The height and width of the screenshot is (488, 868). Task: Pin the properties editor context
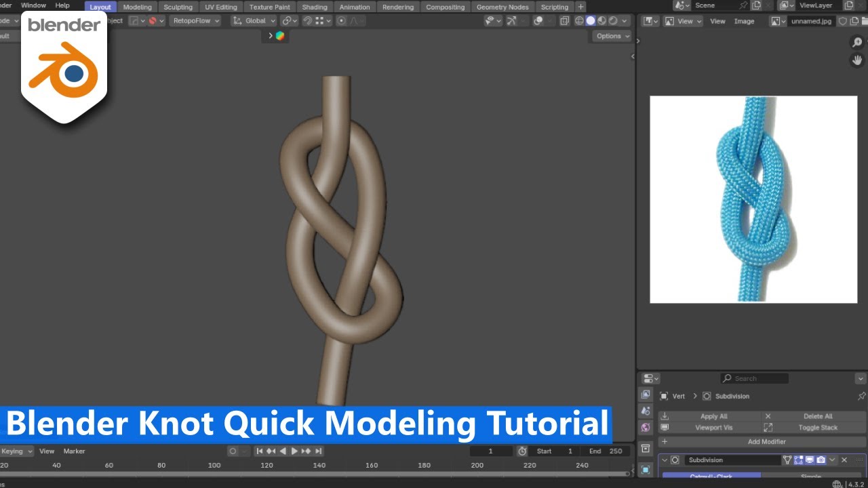(x=861, y=396)
